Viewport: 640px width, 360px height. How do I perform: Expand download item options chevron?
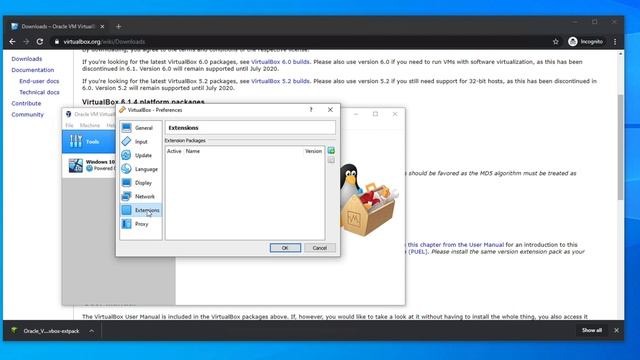[91, 331]
